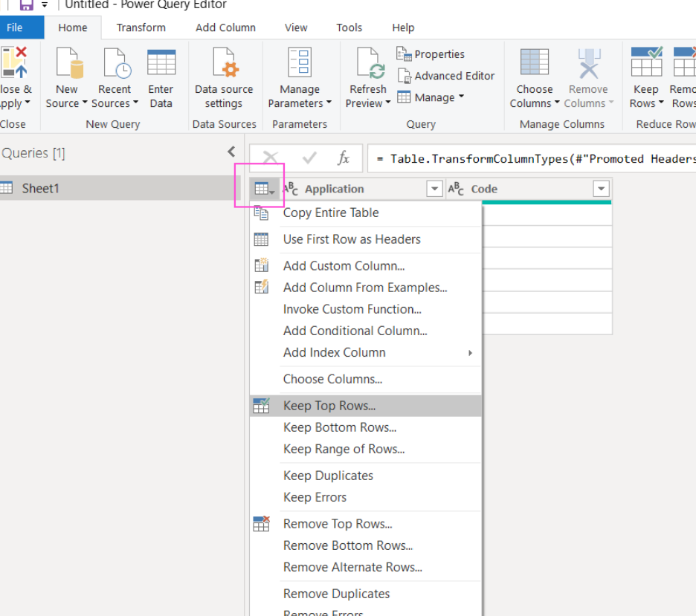Select Keep Errors
Viewport: 696px width, 616px height.
pyautogui.click(x=366, y=498)
